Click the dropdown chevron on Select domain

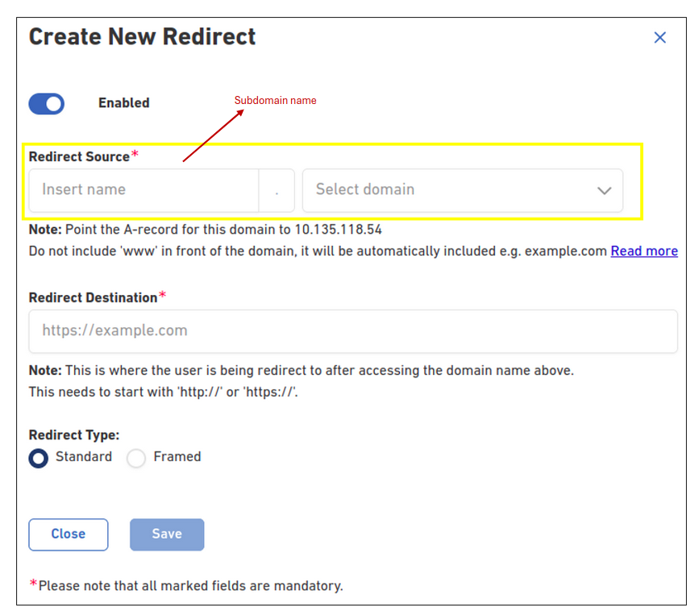(x=604, y=190)
